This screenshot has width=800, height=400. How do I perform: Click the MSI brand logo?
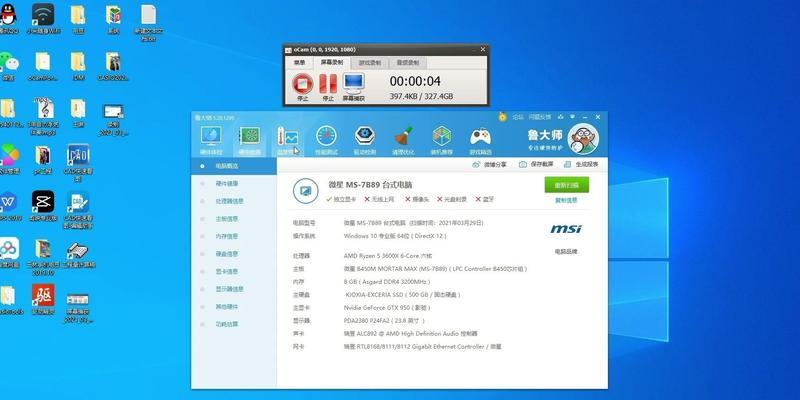tap(566, 229)
